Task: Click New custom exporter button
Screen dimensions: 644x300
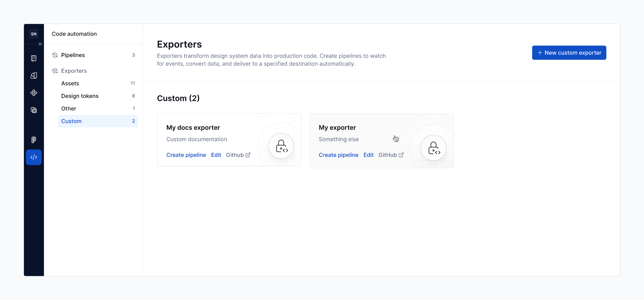Action: coord(569,52)
